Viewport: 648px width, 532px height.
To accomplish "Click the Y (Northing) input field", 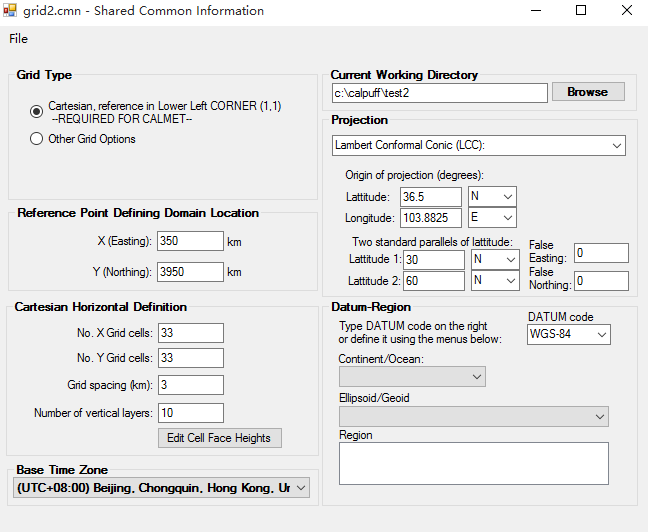I will 190,272.
